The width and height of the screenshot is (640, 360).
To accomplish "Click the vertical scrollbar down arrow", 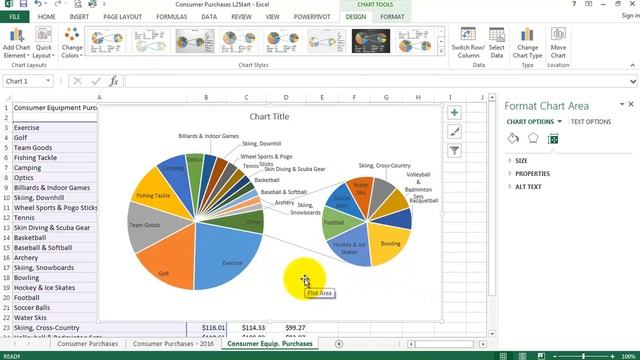I will click(x=492, y=334).
